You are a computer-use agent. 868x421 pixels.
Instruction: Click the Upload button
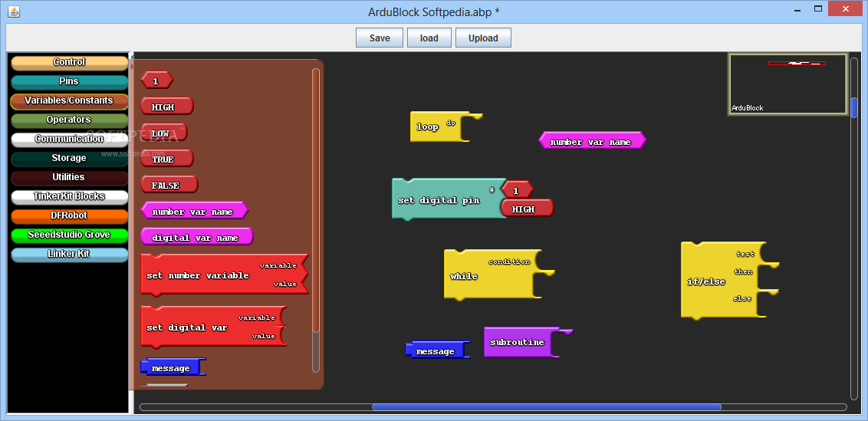(483, 38)
